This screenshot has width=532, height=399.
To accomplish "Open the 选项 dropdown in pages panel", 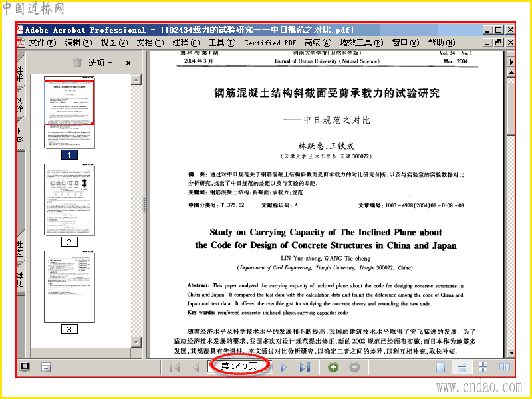I will pyautogui.click(x=100, y=63).
